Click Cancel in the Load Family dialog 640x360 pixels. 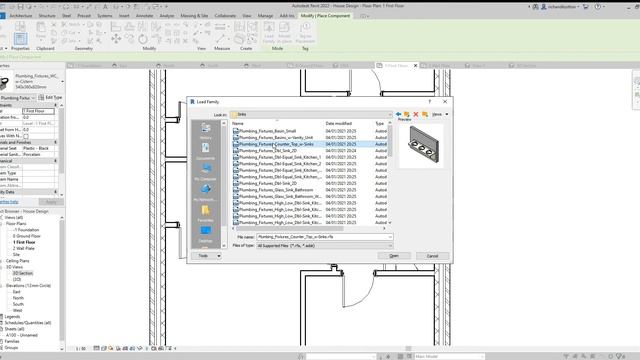pyautogui.click(x=433, y=256)
